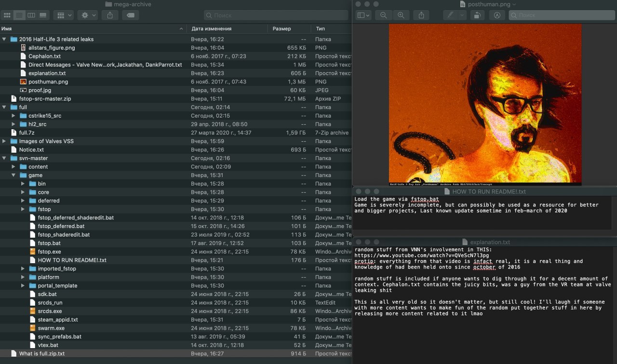
Task: Select fstop.exe file icon
Action: [32, 252]
